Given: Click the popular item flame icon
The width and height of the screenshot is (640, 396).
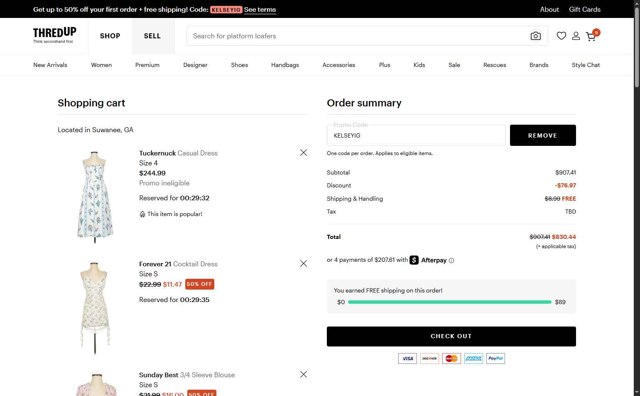Looking at the screenshot, I should point(142,214).
